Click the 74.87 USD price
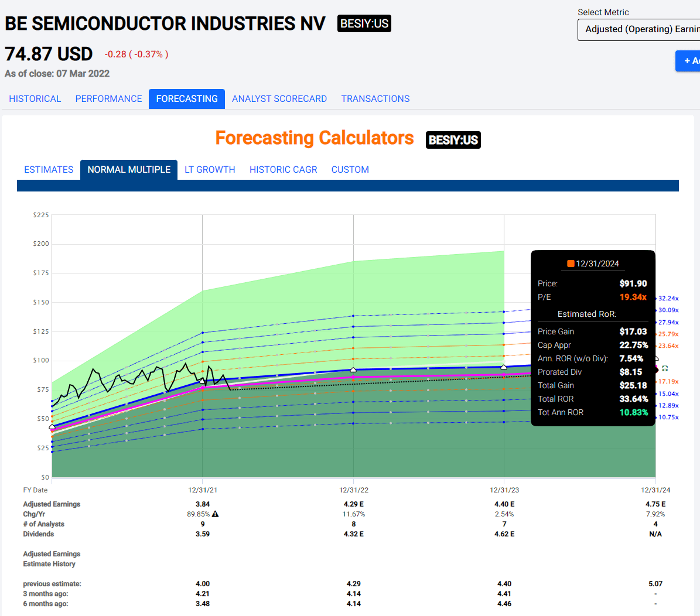Screen dimensions: 700x616 click(49, 54)
